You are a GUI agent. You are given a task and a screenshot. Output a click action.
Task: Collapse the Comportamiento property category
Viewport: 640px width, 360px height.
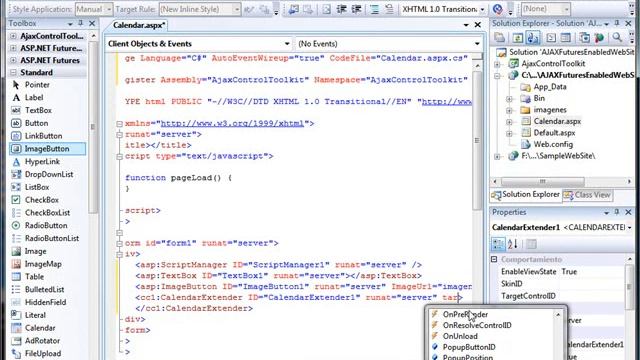point(494,260)
